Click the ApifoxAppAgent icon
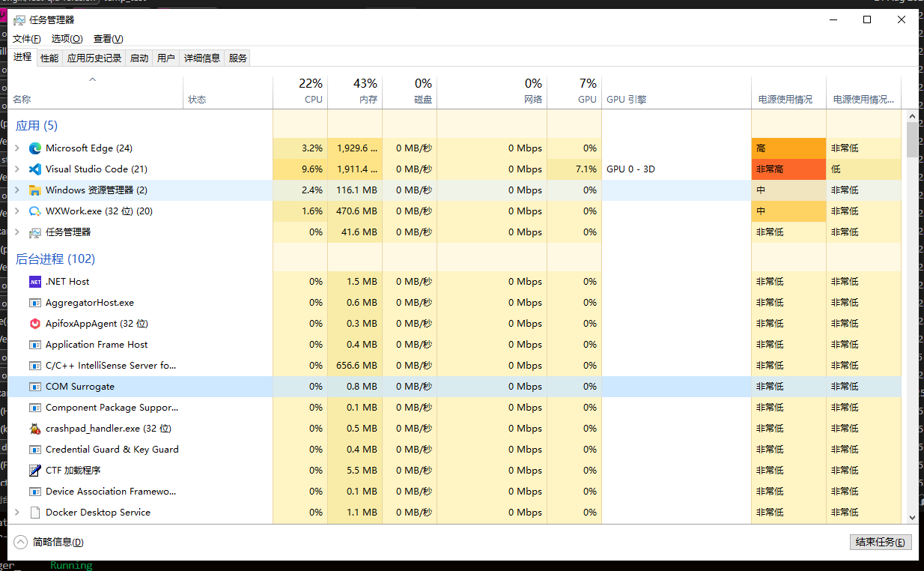Viewport: 924px width, 571px height. click(34, 324)
